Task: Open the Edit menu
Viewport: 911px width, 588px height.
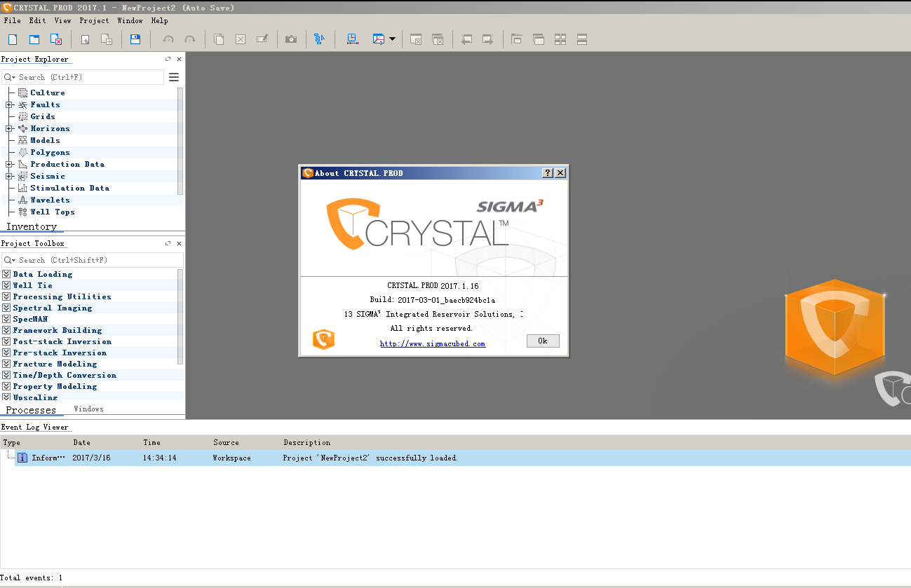Action: click(37, 20)
